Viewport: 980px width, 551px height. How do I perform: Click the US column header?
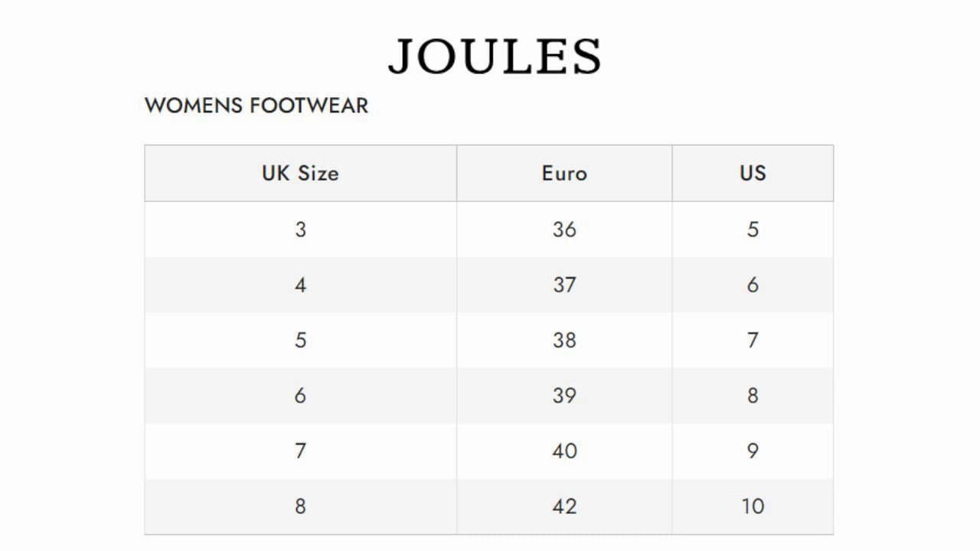point(753,173)
